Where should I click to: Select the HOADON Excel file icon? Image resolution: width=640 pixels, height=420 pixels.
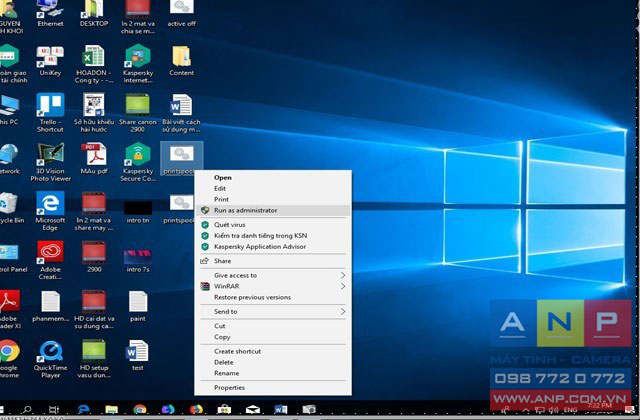[94, 64]
